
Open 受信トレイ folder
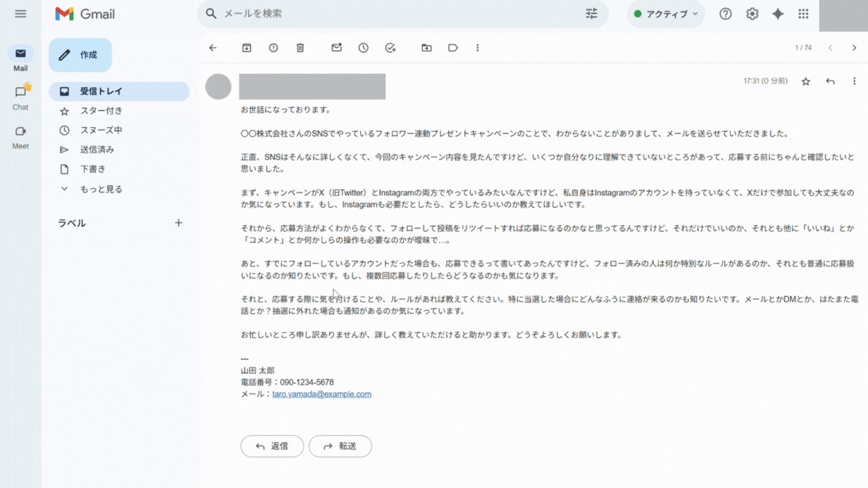(119, 91)
